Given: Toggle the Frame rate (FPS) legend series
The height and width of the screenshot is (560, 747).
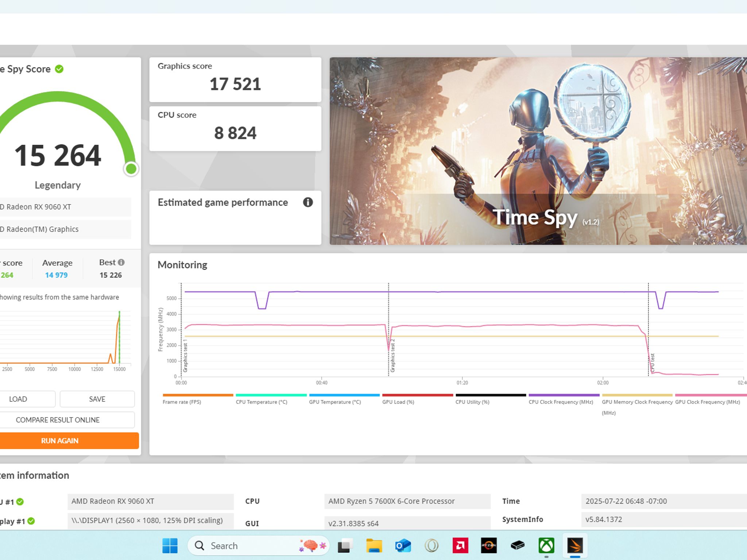Looking at the screenshot, I should pos(198,399).
